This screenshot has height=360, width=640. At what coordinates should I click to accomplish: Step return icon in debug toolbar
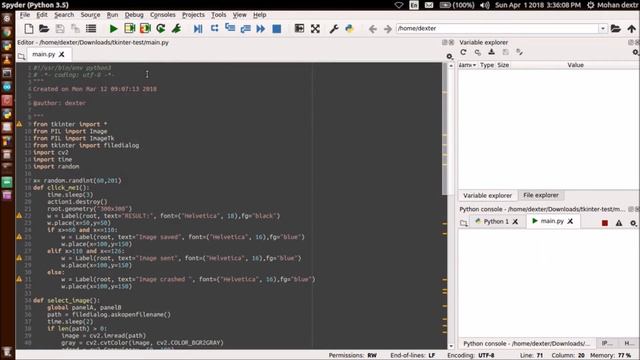click(245, 29)
